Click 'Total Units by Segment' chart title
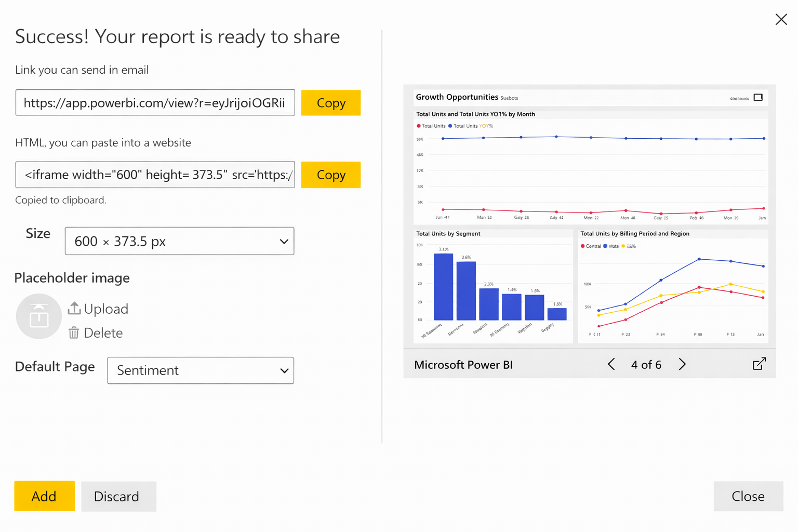 [448, 234]
